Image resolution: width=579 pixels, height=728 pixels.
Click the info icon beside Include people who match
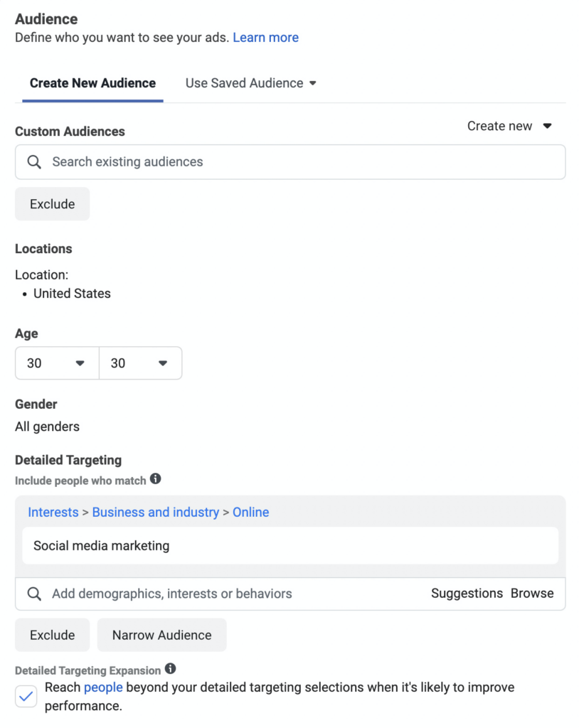point(155,480)
